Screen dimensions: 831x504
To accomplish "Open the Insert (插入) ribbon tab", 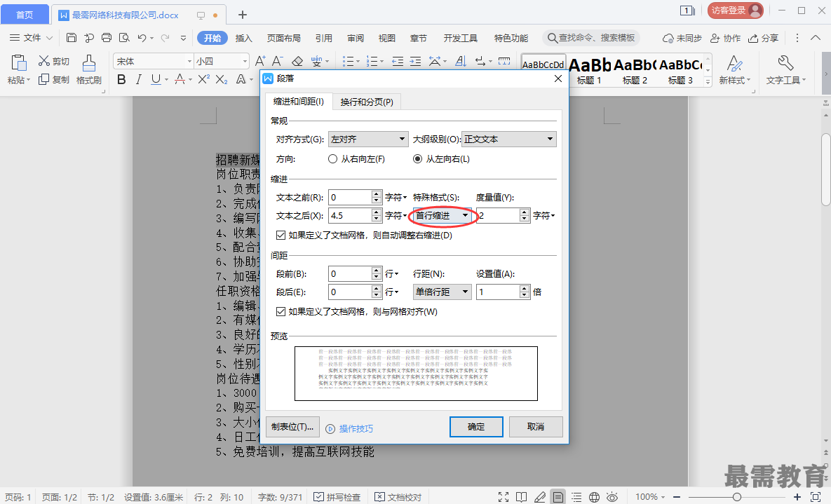I will (244, 38).
